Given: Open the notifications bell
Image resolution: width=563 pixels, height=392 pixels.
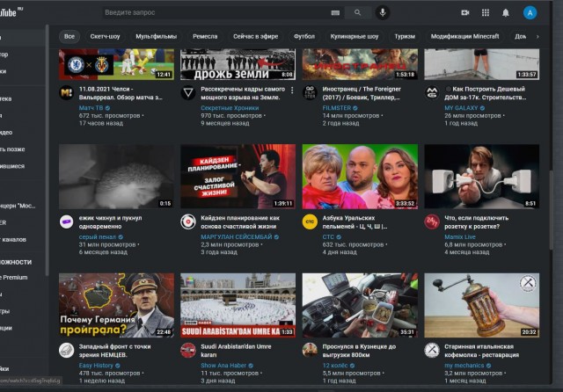Looking at the screenshot, I should (506, 13).
